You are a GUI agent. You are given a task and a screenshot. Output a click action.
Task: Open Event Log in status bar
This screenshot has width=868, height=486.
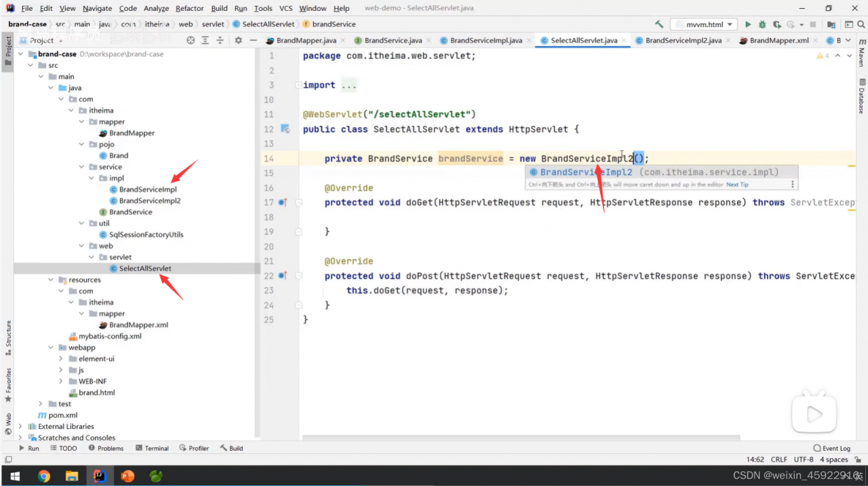coord(831,448)
